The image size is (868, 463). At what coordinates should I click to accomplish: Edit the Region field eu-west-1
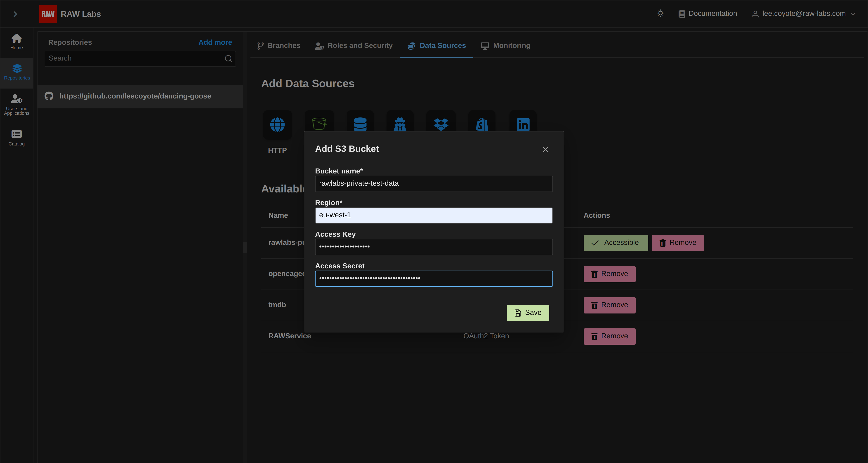tap(434, 215)
